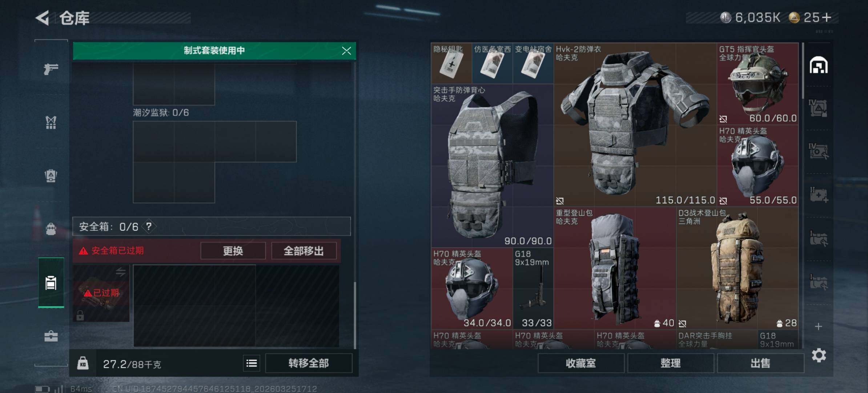Select the safe box sidebar tab

(x=51, y=282)
